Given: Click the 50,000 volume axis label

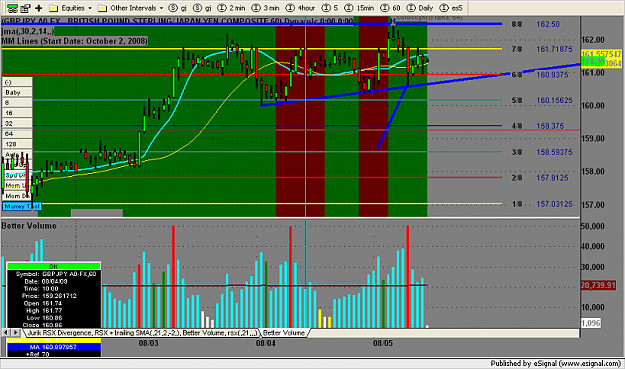Looking at the screenshot, I should [x=593, y=226].
